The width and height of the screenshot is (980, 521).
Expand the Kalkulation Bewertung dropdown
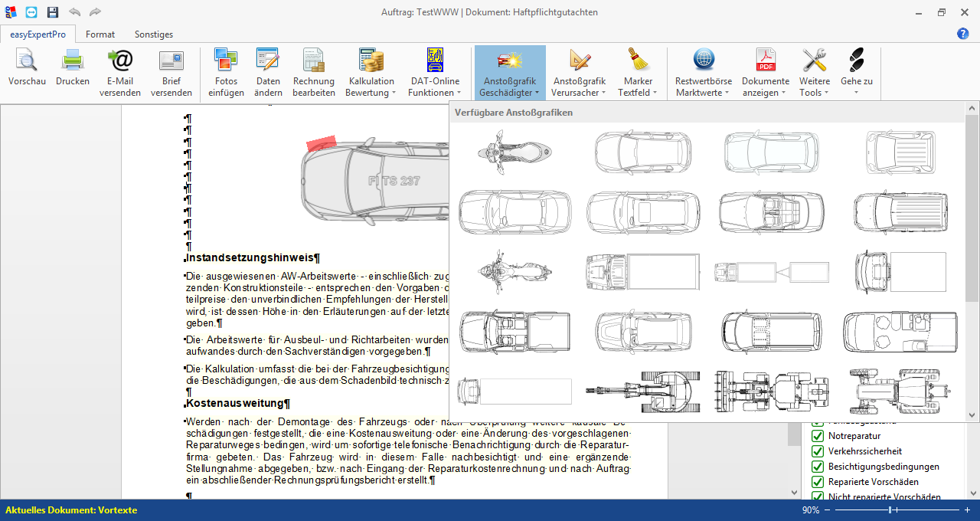(x=371, y=73)
